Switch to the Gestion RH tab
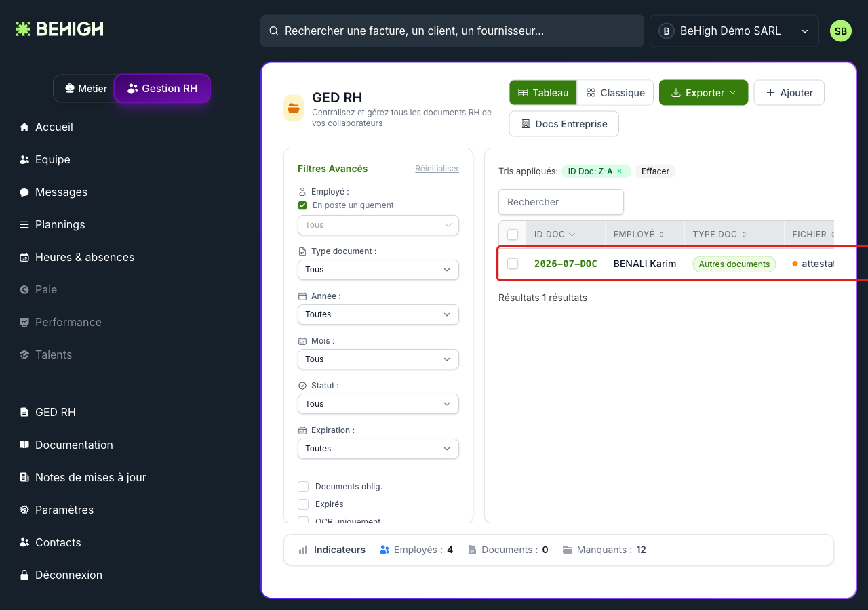The height and width of the screenshot is (610, 868). 163,89
